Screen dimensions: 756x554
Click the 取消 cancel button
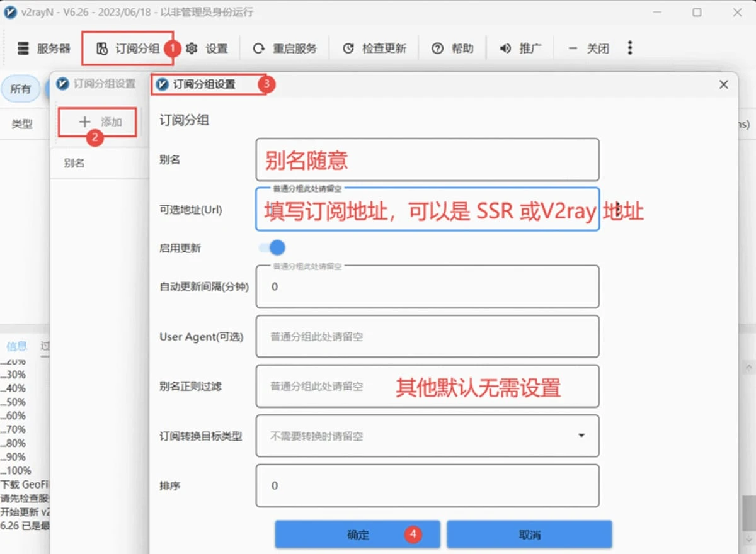point(529,534)
